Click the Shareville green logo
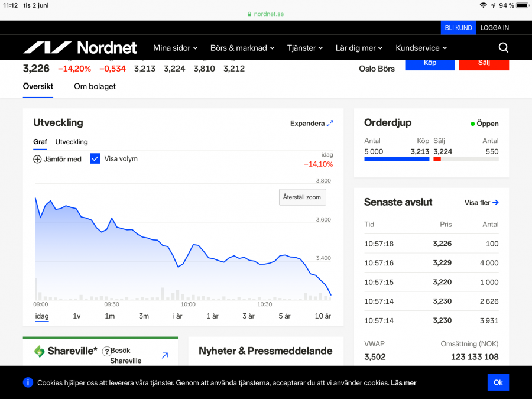 [x=40, y=351]
